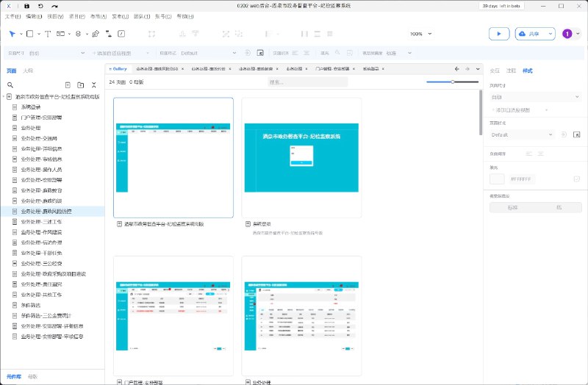This screenshot has height=385, width=588.
Task: Open the 文件(F) menu
Action: (x=13, y=16)
